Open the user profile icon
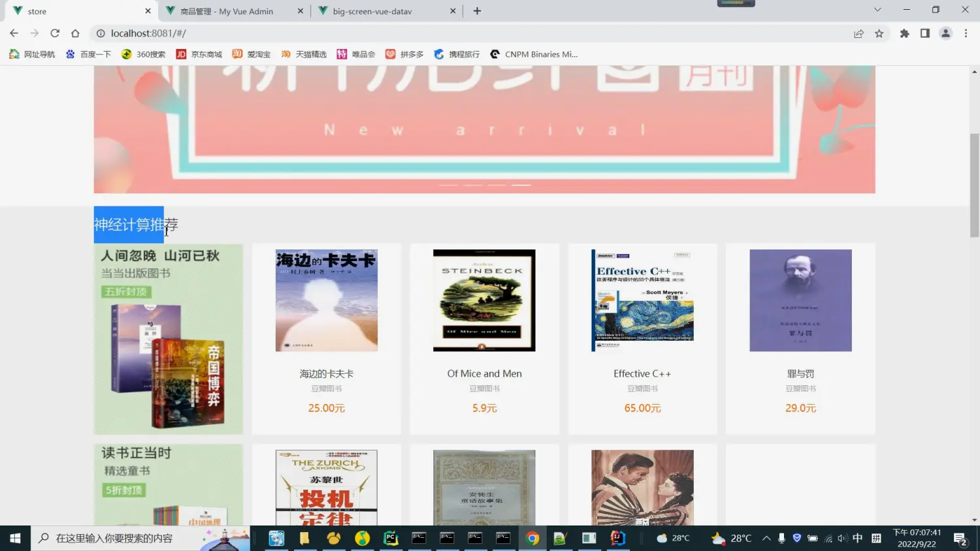Screen dimensions: 980x551 coord(945,33)
